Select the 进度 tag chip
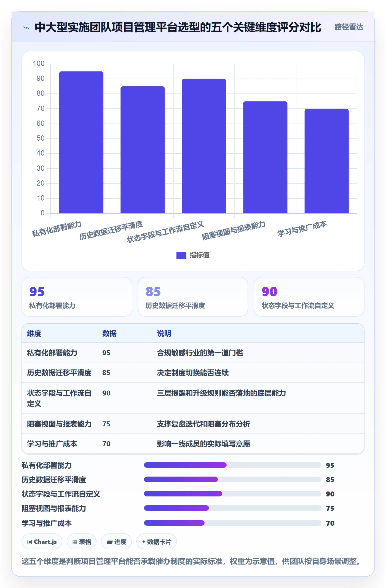386x588 pixels. pos(116,542)
